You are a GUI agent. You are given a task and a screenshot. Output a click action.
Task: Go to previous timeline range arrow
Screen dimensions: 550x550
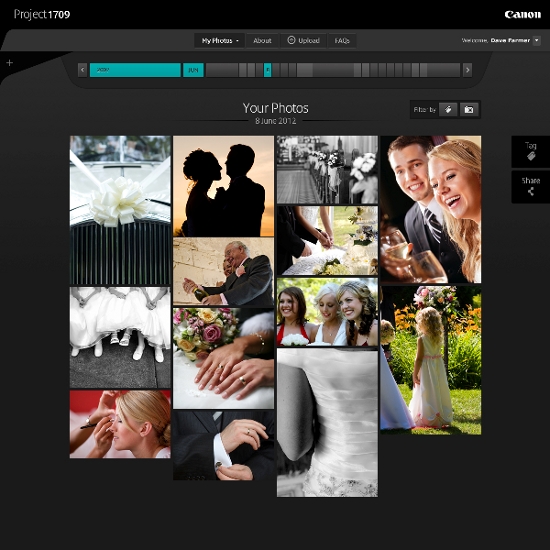82,70
